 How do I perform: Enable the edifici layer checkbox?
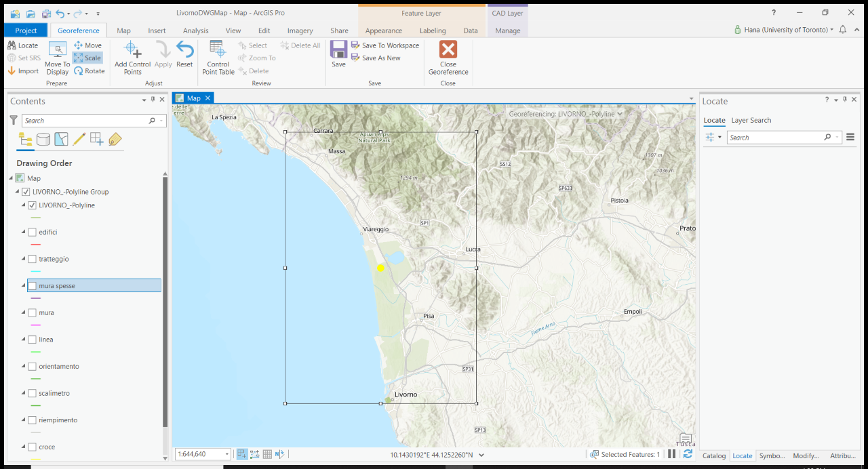pos(32,232)
